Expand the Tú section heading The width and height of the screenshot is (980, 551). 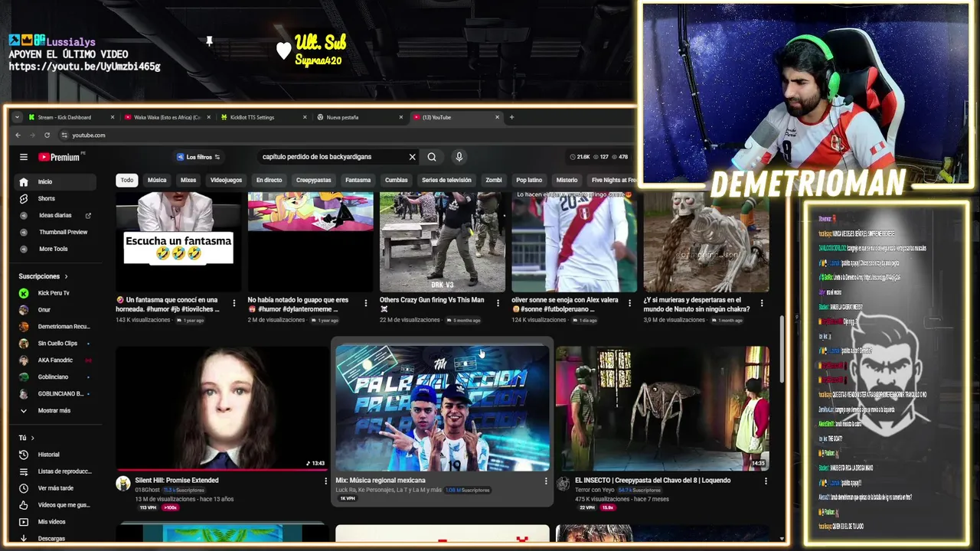pos(26,438)
